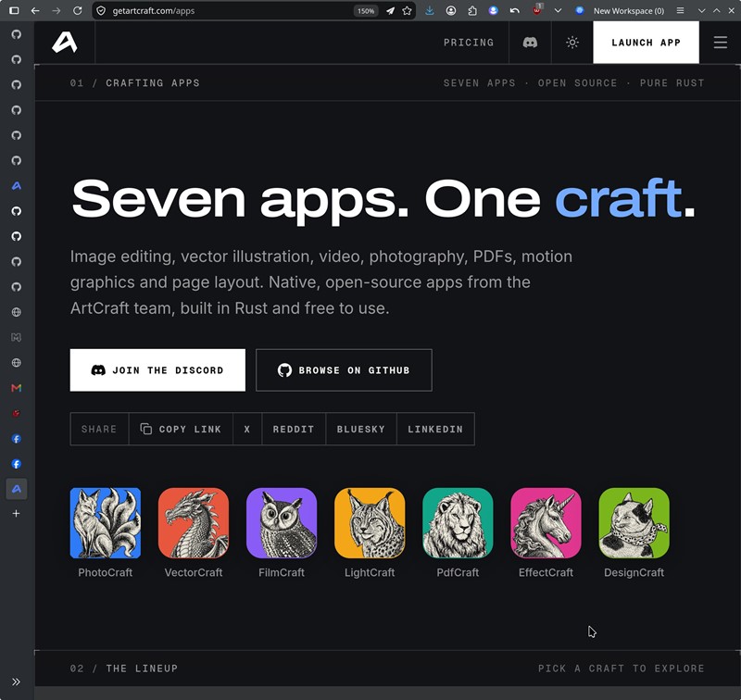Go back with the browser back arrow
This screenshot has width=741, height=700.
pos(35,10)
